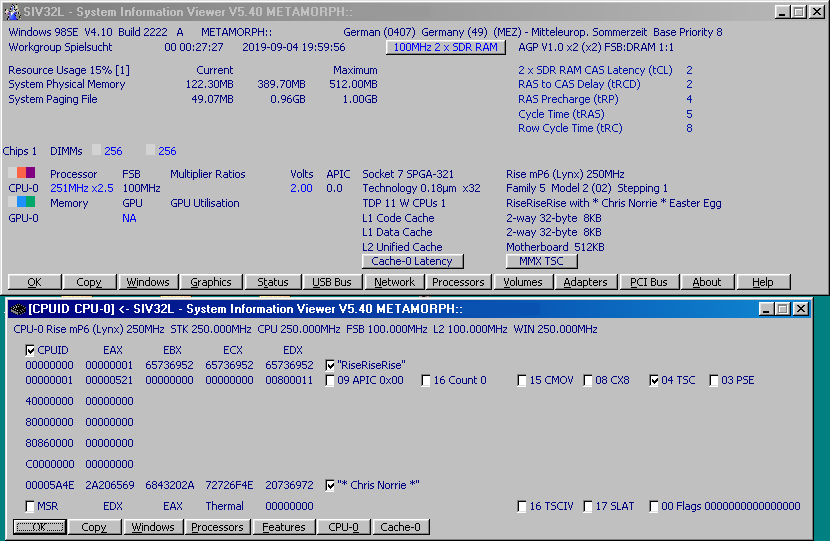This screenshot has height=541, width=830.
Task: Click the Thermal label in MSR row
Action: tap(224, 507)
